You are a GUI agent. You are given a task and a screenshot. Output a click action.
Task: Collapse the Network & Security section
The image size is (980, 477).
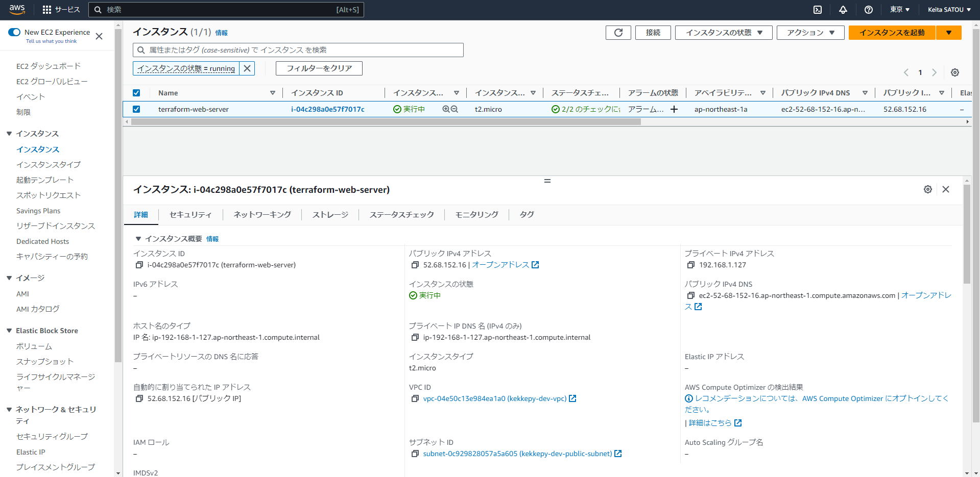(9, 410)
